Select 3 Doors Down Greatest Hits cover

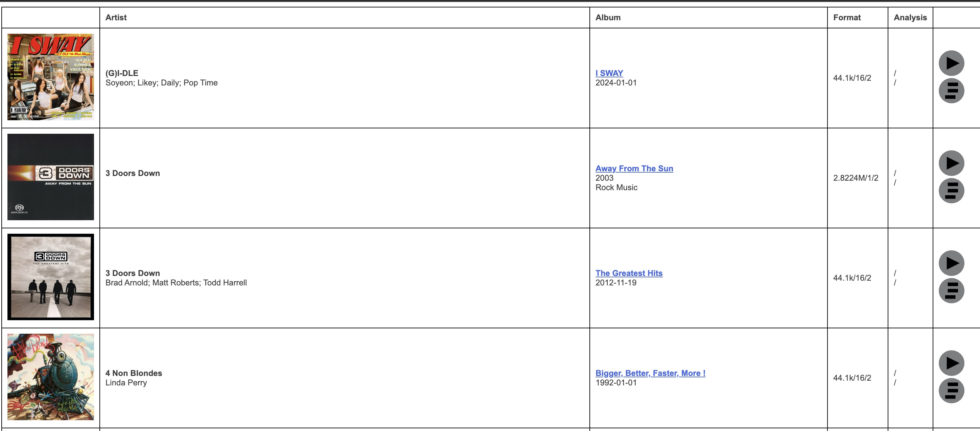[x=51, y=277]
